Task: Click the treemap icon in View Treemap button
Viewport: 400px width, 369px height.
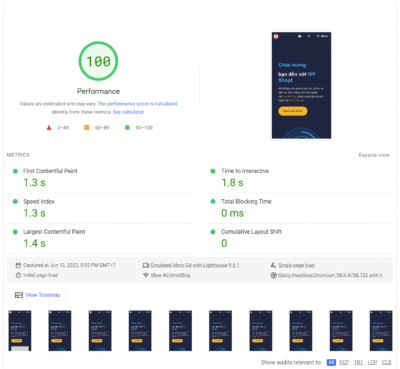Action: tap(19, 295)
